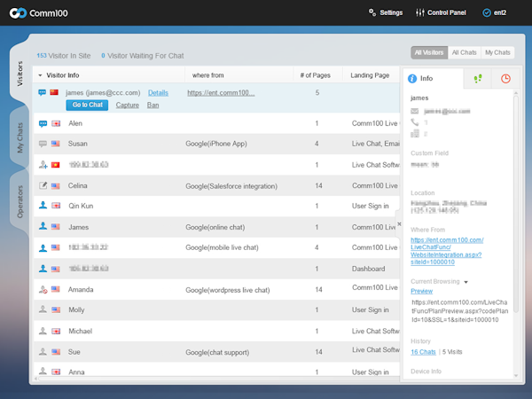The height and width of the screenshot is (399, 532).
Task: Click the US flag next to Susan
Action: click(x=56, y=144)
